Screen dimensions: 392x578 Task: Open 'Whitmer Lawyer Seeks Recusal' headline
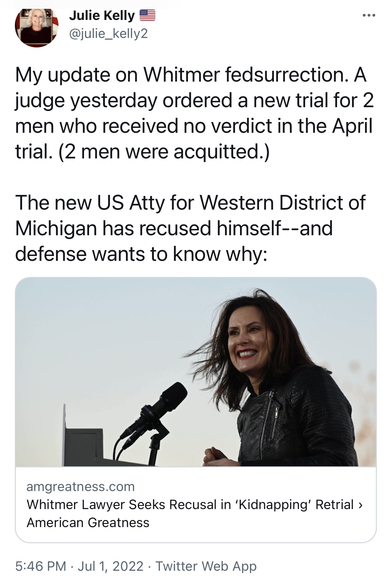tap(190, 504)
